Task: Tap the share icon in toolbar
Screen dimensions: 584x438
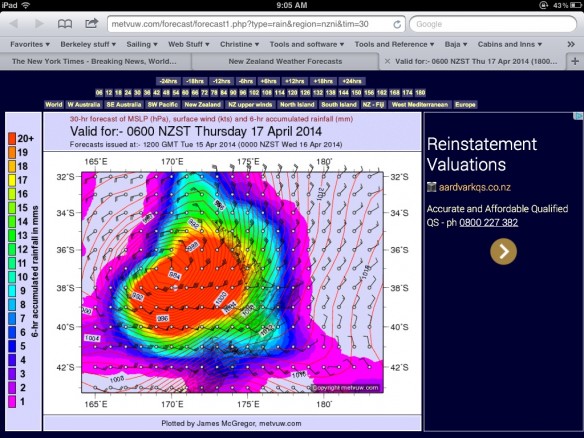Action: point(91,23)
